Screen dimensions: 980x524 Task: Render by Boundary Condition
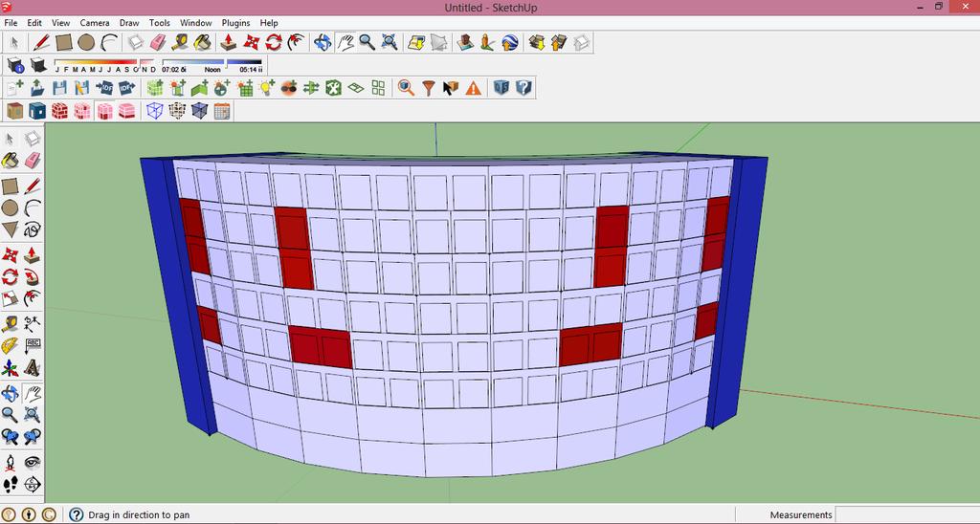pyautogui.click(x=37, y=111)
